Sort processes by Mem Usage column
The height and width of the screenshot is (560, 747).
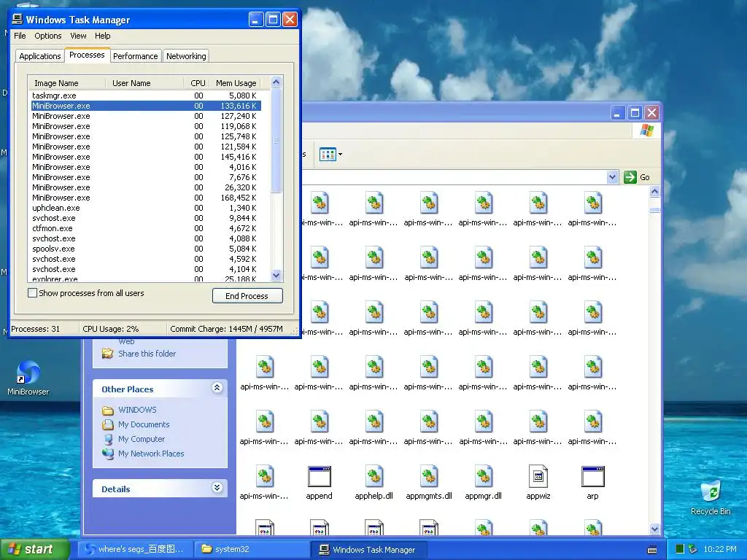coord(236,83)
